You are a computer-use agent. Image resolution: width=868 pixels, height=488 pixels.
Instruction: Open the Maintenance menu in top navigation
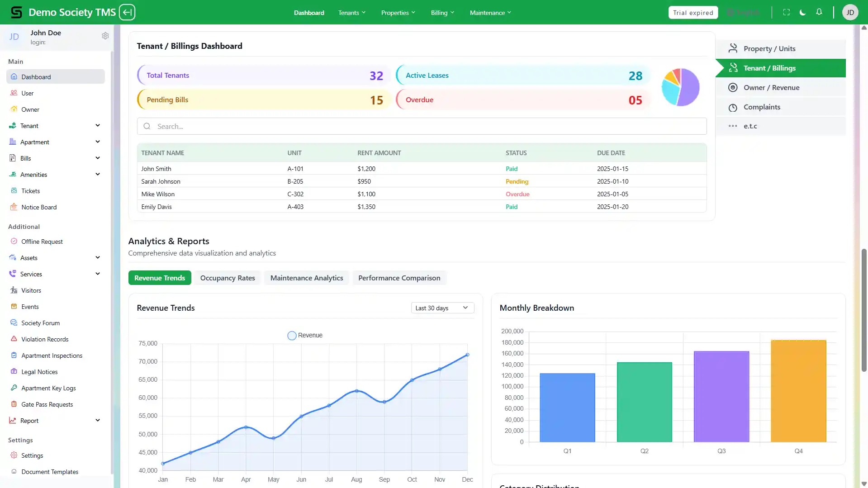(490, 13)
